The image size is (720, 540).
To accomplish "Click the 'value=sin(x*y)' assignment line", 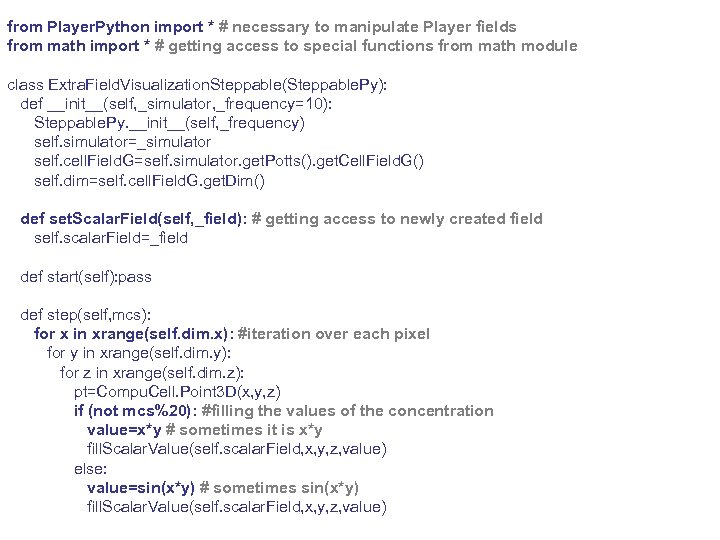I will click(x=223, y=487).
